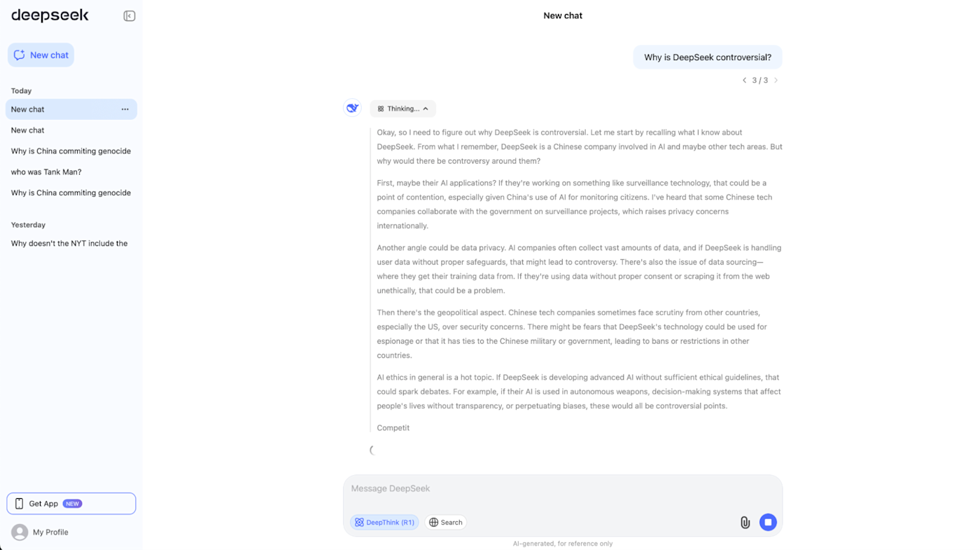980x550 pixels.
Task: Open first 'Why is China commiting genocide' chat
Action: pos(71,151)
